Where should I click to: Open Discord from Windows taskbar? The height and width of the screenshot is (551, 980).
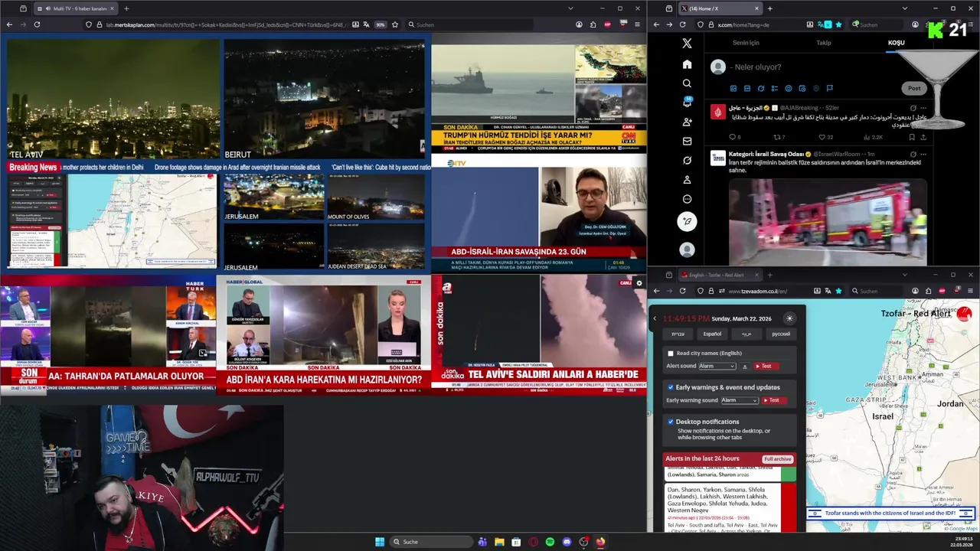click(x=567, y=542)
